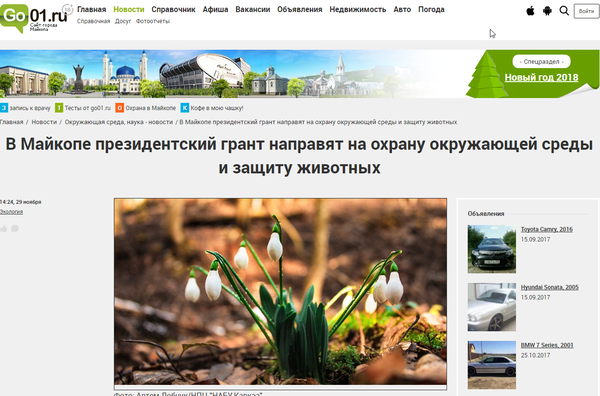The width and height of the screenshot is (600, 396).
Task: Open the запись к врачу link
Action: pos(30,108)
